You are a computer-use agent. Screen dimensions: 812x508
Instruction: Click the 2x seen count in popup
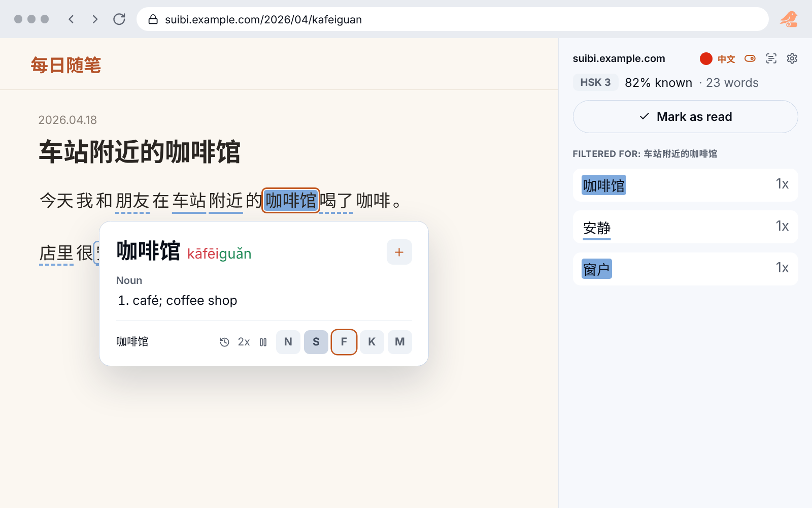pos(244,342)
